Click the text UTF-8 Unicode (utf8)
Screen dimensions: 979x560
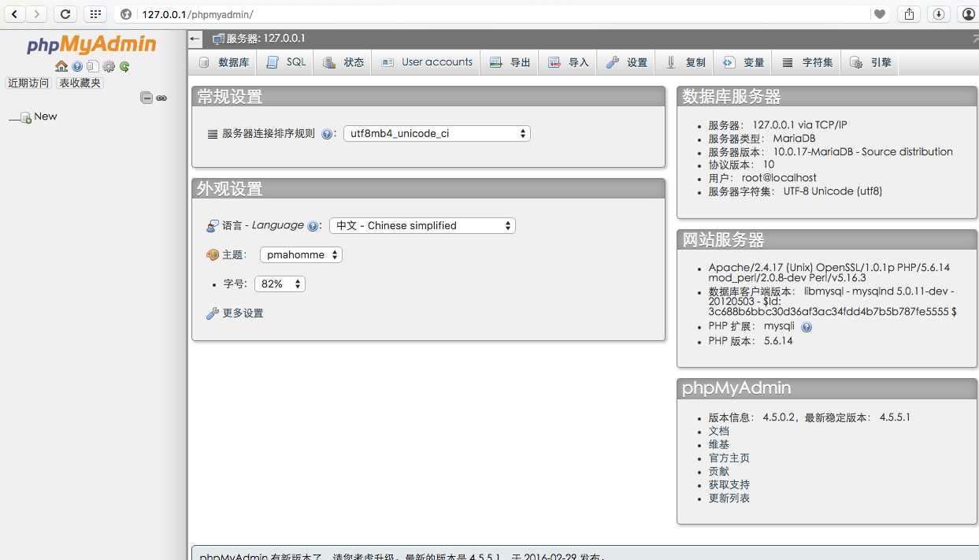coord(833,191)
